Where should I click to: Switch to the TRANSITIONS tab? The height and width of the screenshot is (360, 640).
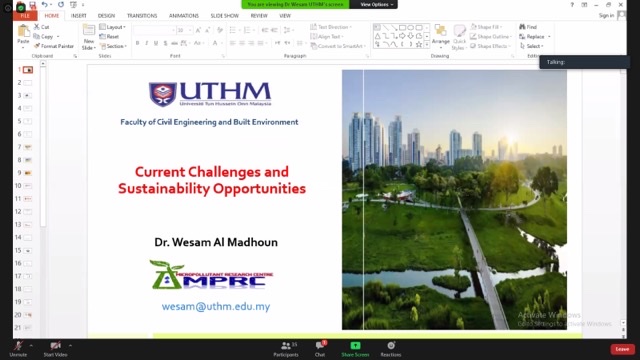(x=142, y=16)
